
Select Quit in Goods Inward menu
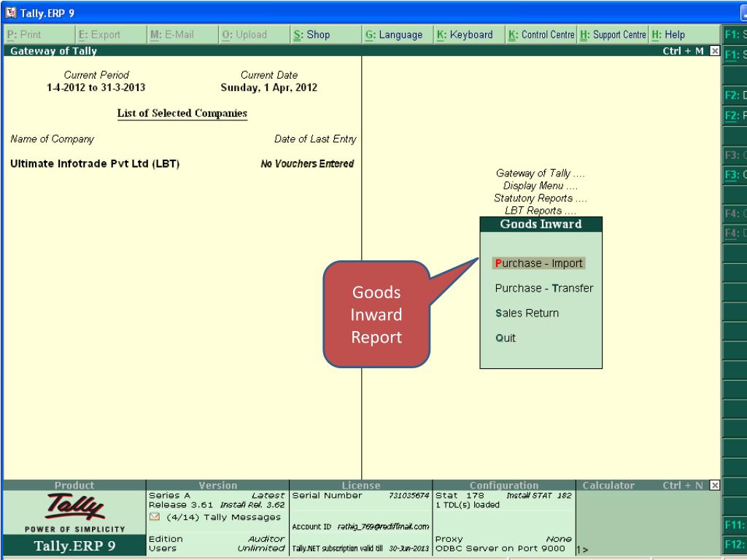point(506,338)
